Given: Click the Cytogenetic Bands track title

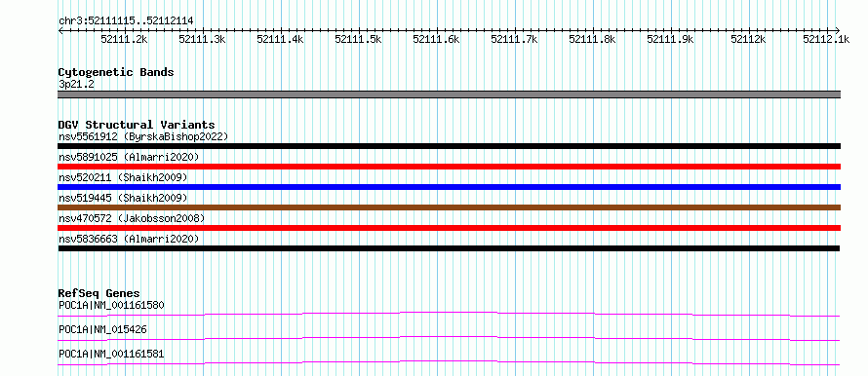Looking at the screenshot, I should (116, 72).
